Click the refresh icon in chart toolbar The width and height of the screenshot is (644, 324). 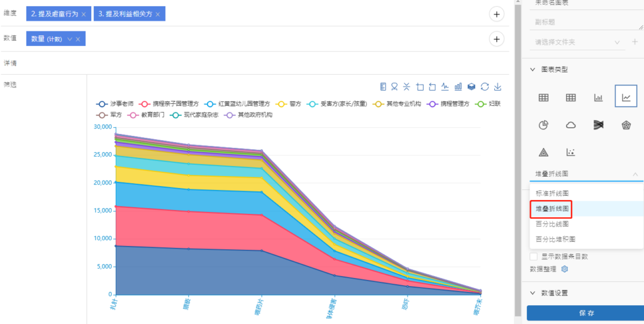[x=484, y=86]
